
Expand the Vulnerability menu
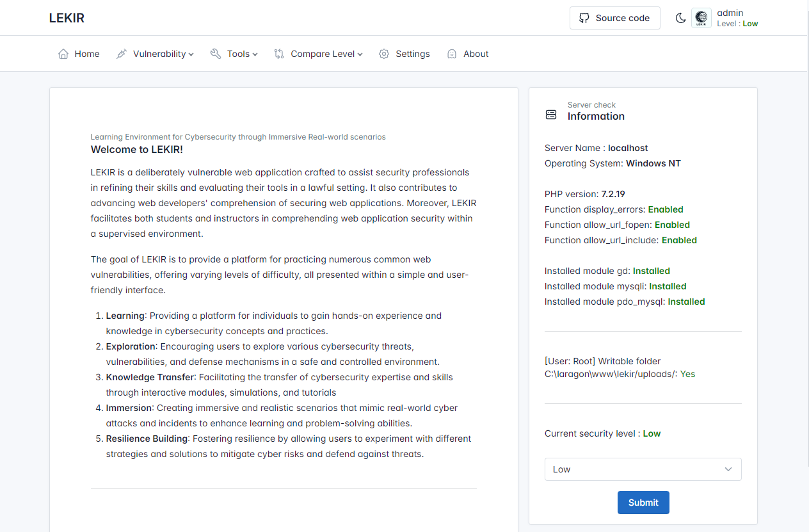pyautogui.click(x=155, y=54)
